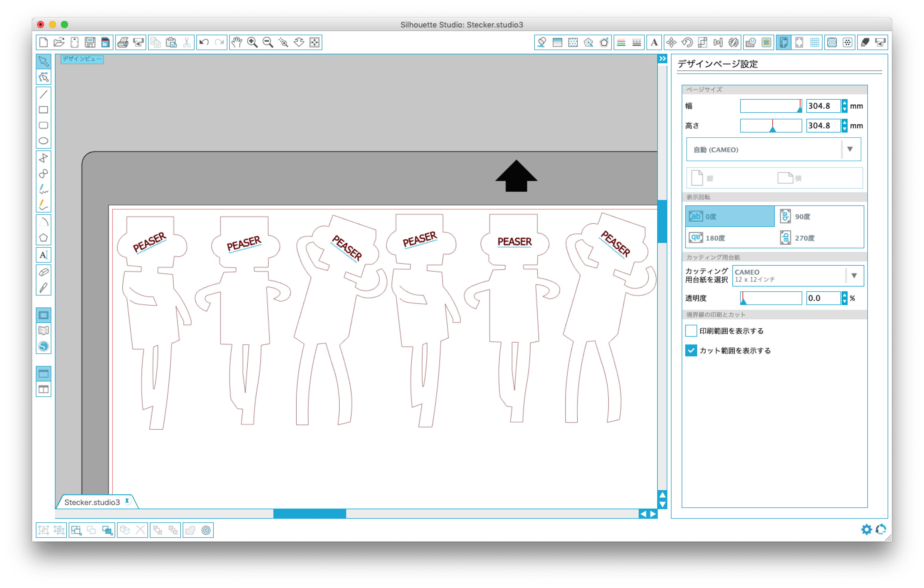Switch to the Stecker.studio3 document tab
The image size is (924, 588).
click(92, 502)
